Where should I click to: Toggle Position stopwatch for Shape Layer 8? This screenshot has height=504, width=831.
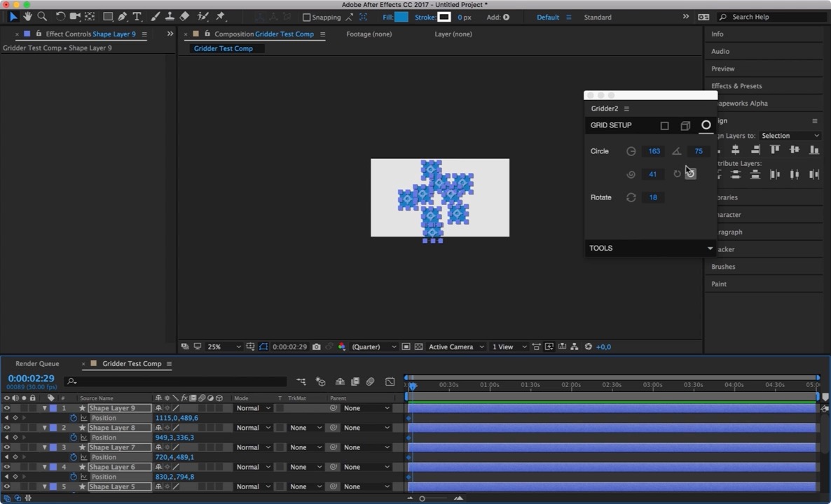pos(73,437)
